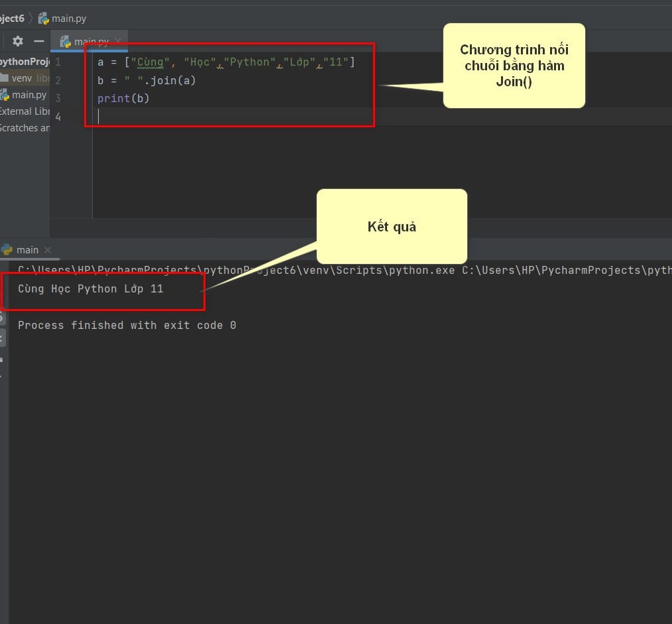672x624 pixels.
Task: Select the main.py editor tab
Action: pos(89,42)
